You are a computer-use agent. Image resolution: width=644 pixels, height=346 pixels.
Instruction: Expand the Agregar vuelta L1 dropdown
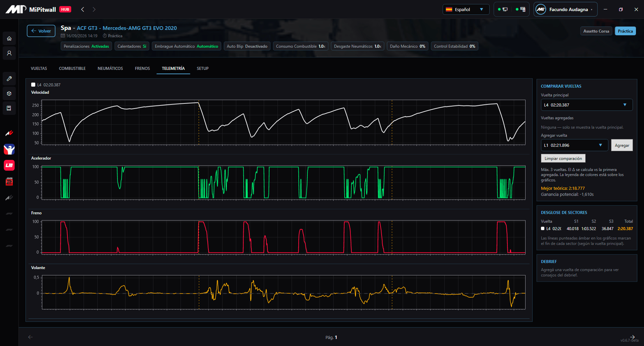pyautogui.click(x=575, y=145)
